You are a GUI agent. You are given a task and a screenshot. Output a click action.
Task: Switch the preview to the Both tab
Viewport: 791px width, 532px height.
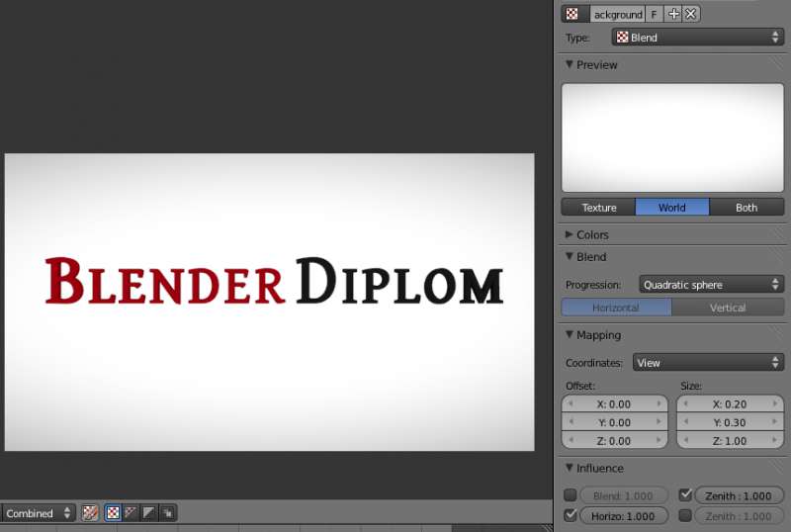coord(747,208)
